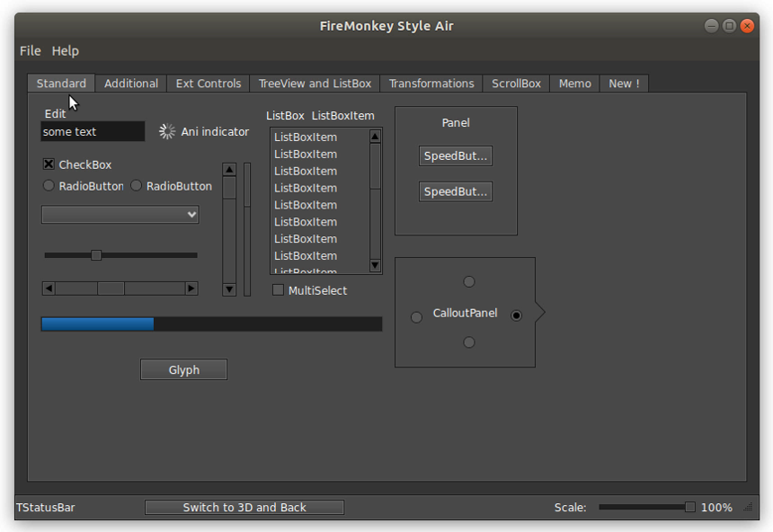Select the bottom CalloutPanel radio button
773x532 pixels.
click(469, 342)
